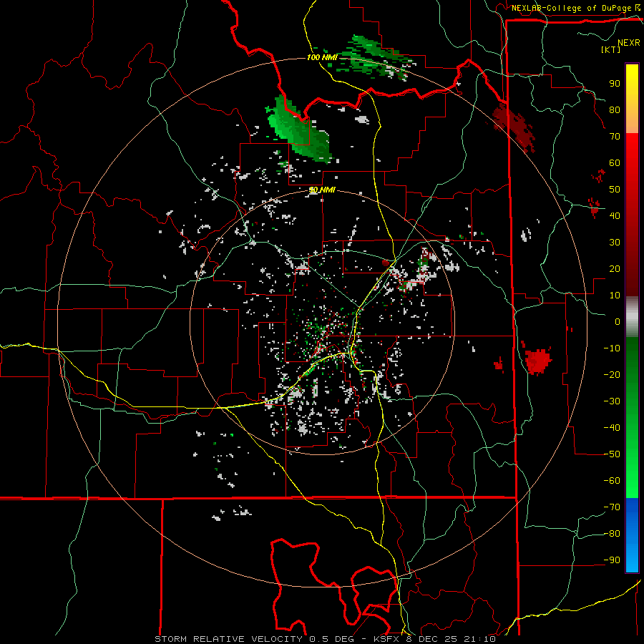
Task: Select the positive 60 legend value
Action: click(x=615, y=162)
